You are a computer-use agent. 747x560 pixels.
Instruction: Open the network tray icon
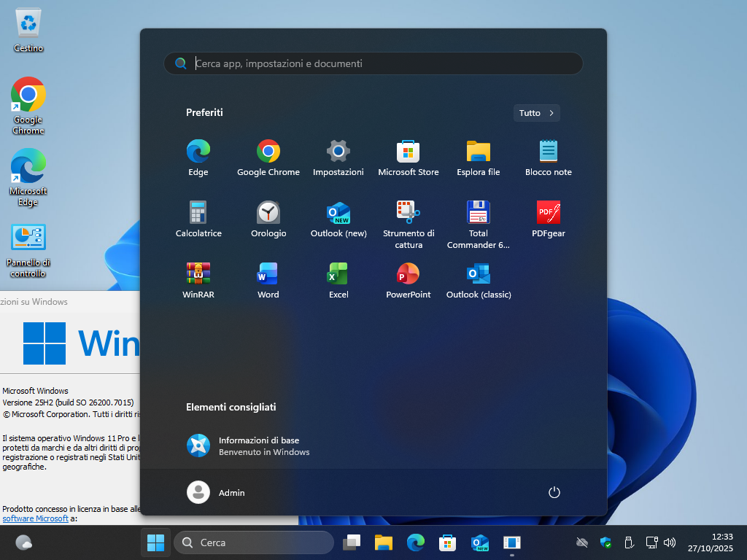651,542
